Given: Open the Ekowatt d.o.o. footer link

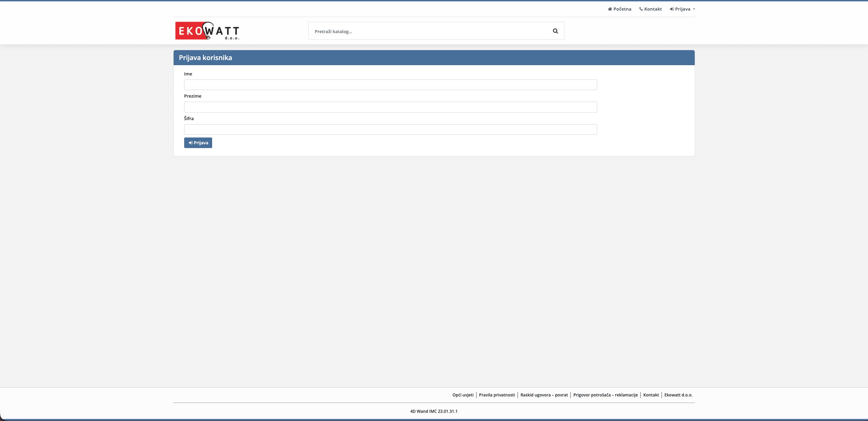Looking at the screenshot, I should click(x=678, y=395).
